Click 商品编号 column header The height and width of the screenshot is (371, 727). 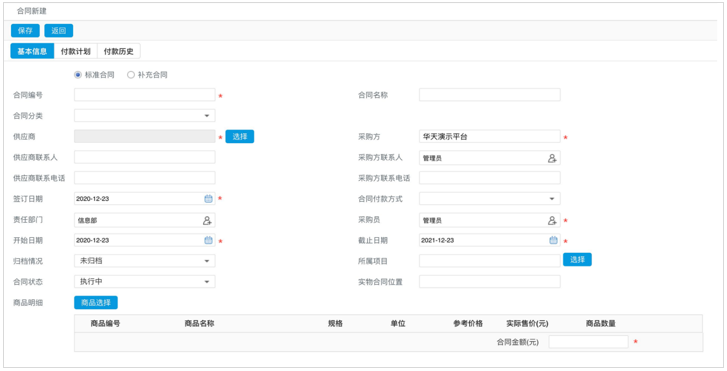[x=105, y=323]
